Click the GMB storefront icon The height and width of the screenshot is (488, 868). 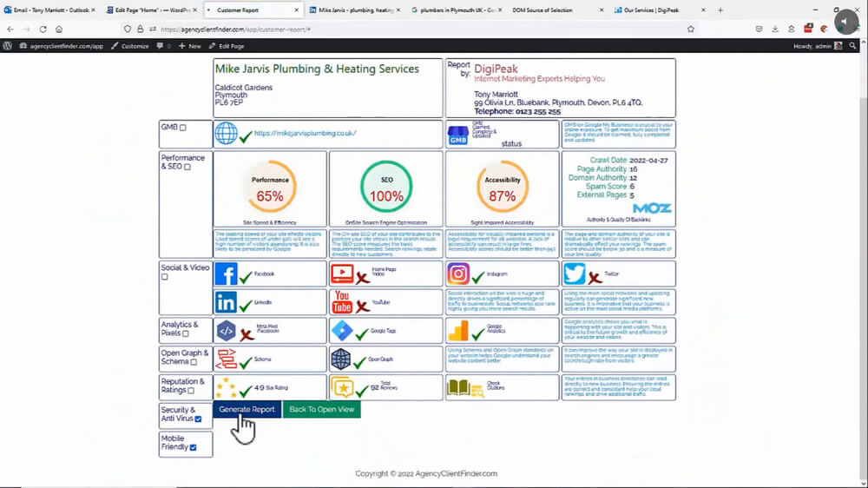pos(457,135)
